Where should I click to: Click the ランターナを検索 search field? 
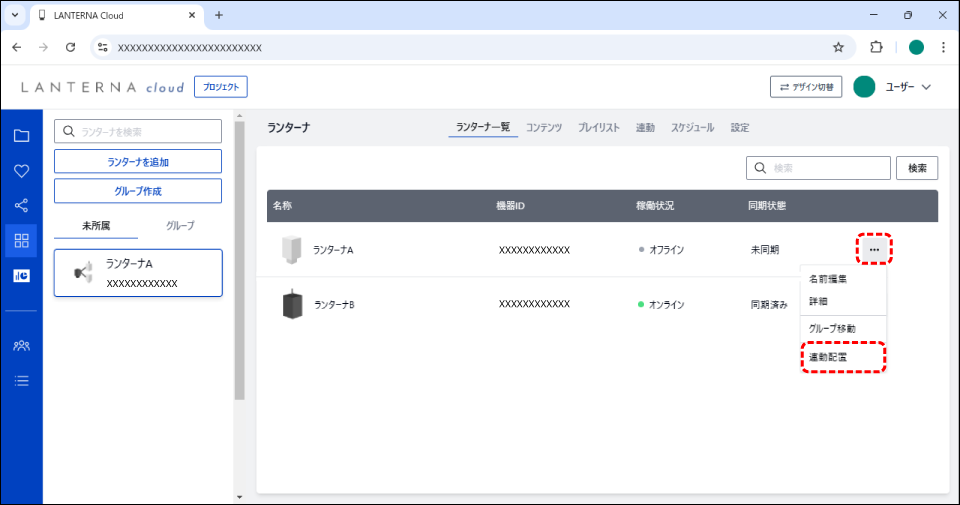(138, 132)
